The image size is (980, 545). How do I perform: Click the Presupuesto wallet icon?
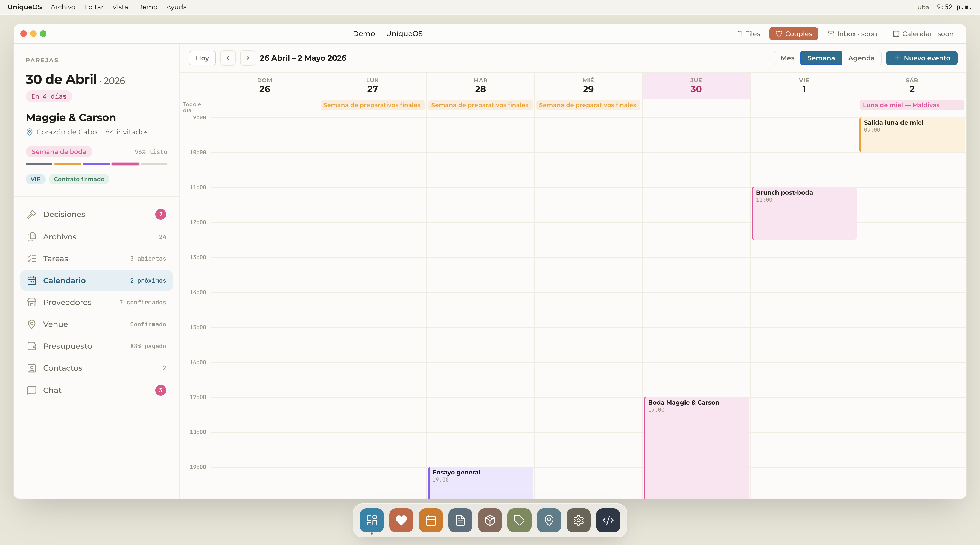[x=31, y=346]
